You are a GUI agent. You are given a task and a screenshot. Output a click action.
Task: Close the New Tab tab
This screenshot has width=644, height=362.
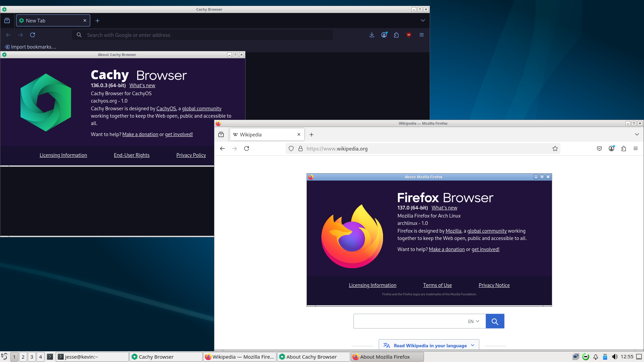85,20
